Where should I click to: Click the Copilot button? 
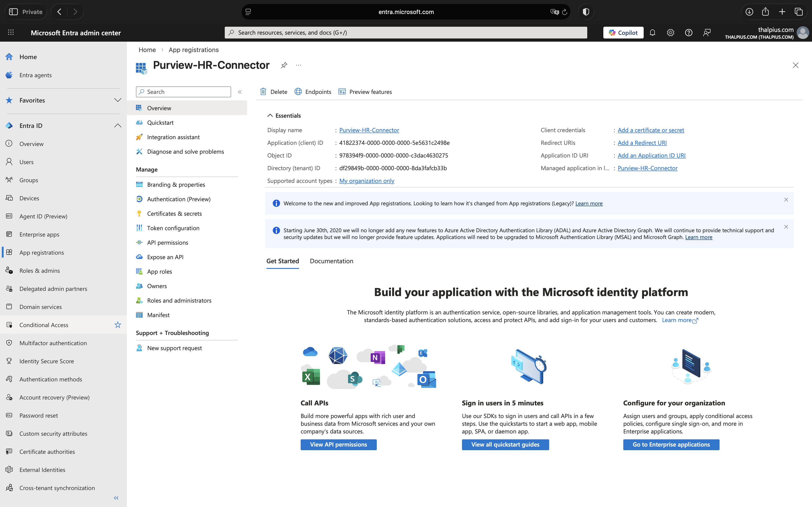pyautogui.click(x=623, y=33)
